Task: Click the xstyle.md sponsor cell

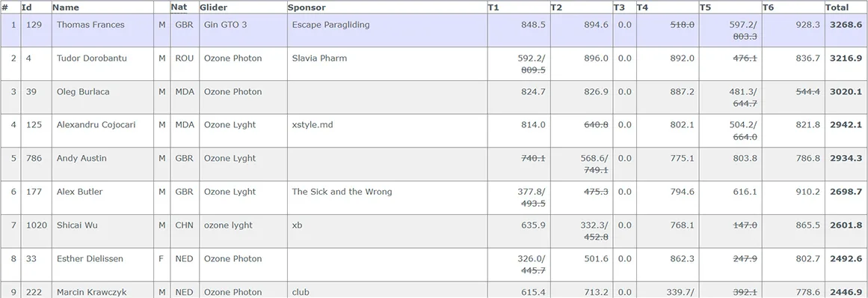Action: pyautogui.click(x=387, y=131)
